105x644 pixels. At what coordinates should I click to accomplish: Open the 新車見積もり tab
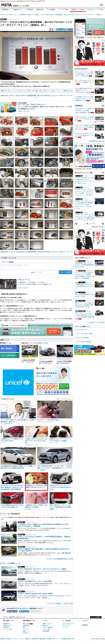click(x=6, y=10)
